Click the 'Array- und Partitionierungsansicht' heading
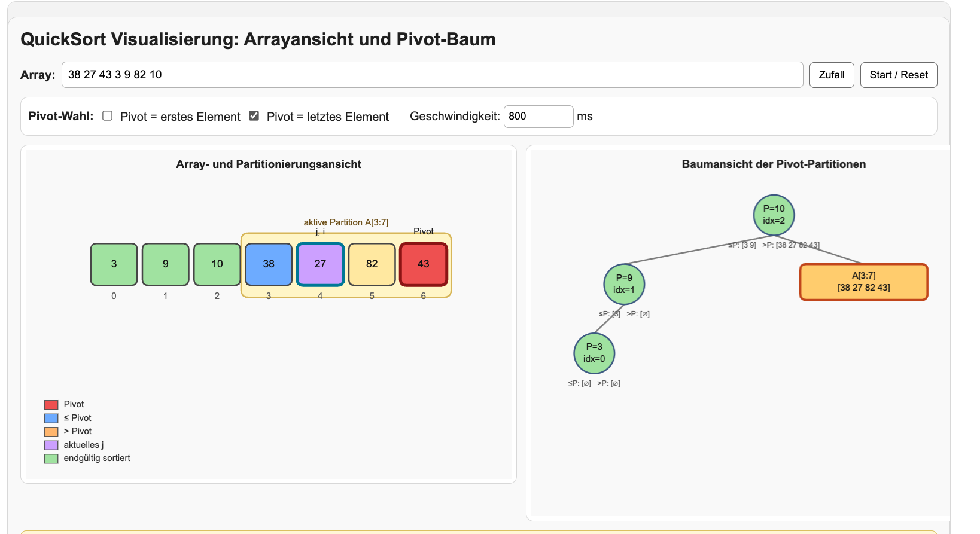 269,164
